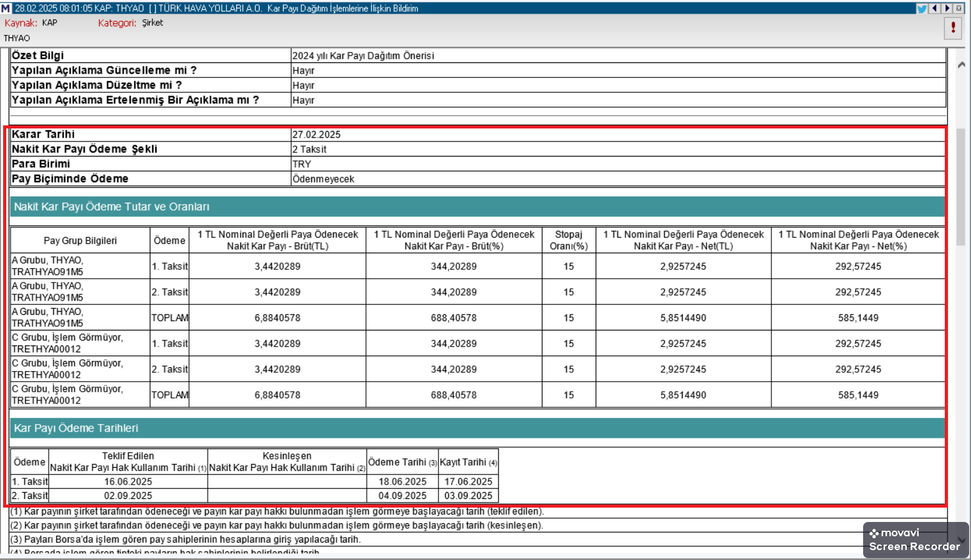Viewport: 971px width, 560px height.
Task: Click the maximize icon in news title bar
Action: click(x=959, y=8)
